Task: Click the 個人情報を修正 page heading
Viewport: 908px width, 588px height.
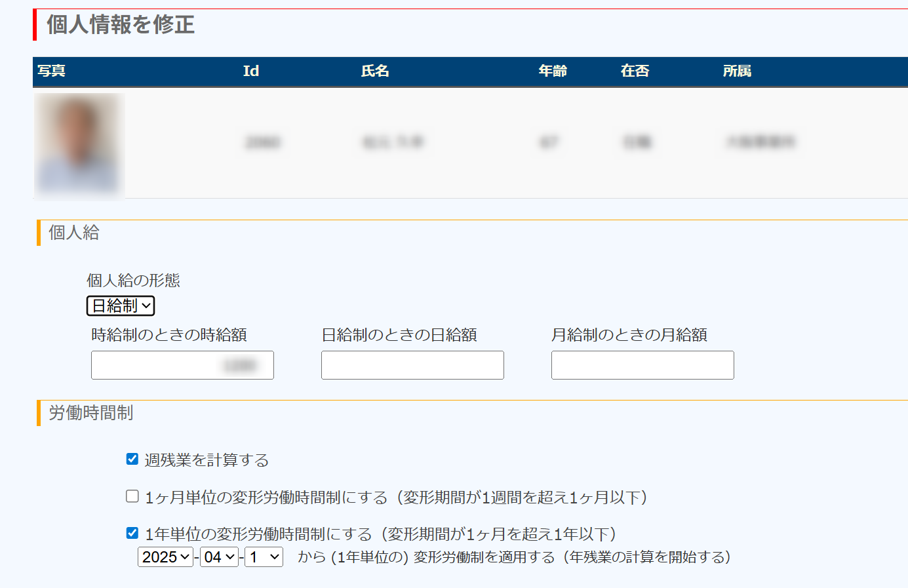Action: pyautogui.click(x=121, y=25)
